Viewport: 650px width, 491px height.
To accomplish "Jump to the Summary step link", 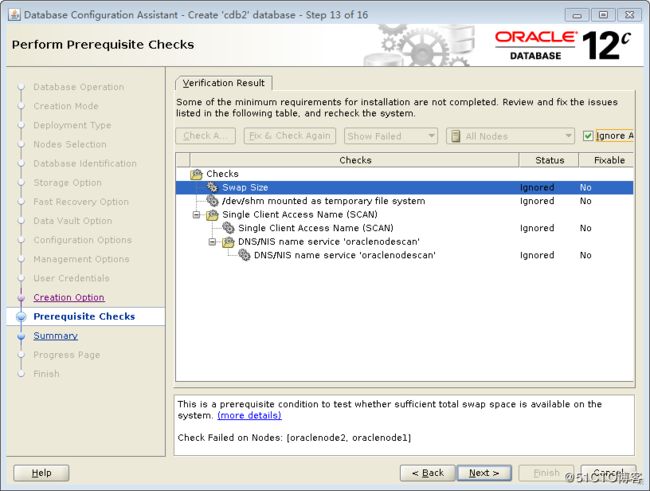I will [x=56, y=336].
